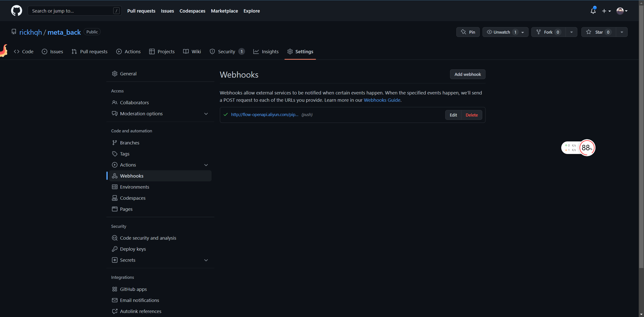Open global Issues in top bar
The image size is (644, 317).
(x=167, y=11)
